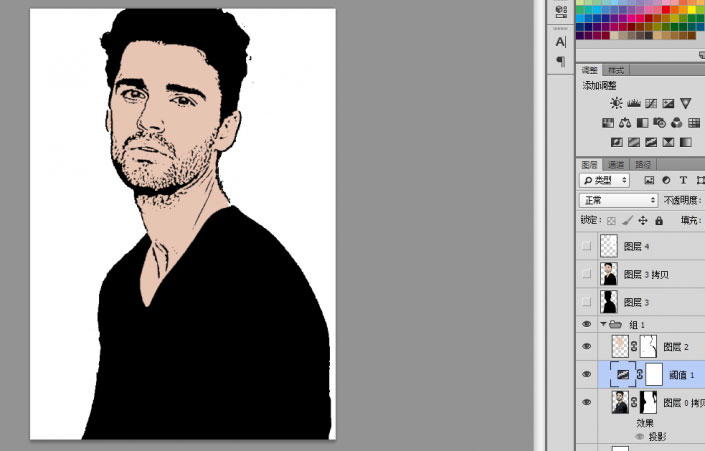
Task: Show the 图层 4 layer
Action: click(586, 246)
